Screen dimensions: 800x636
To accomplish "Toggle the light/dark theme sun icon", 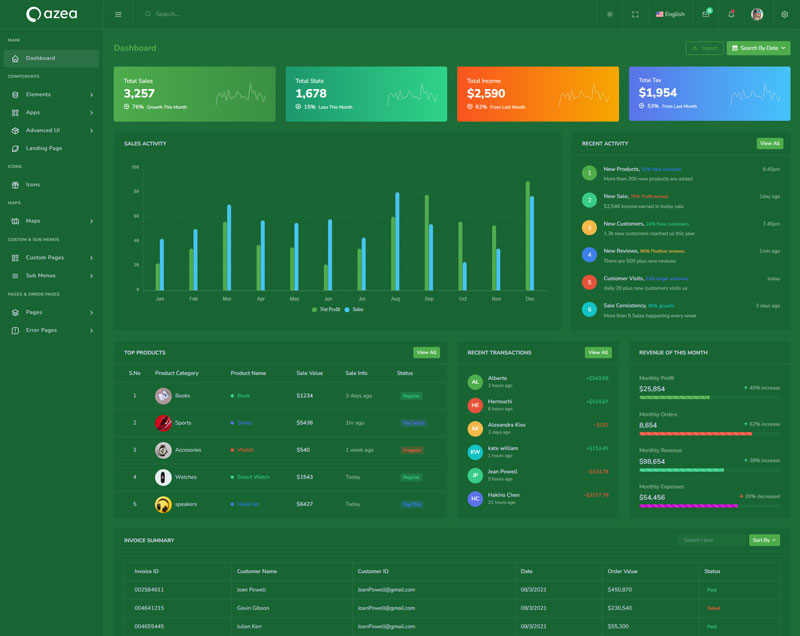I will coord(610,14).
